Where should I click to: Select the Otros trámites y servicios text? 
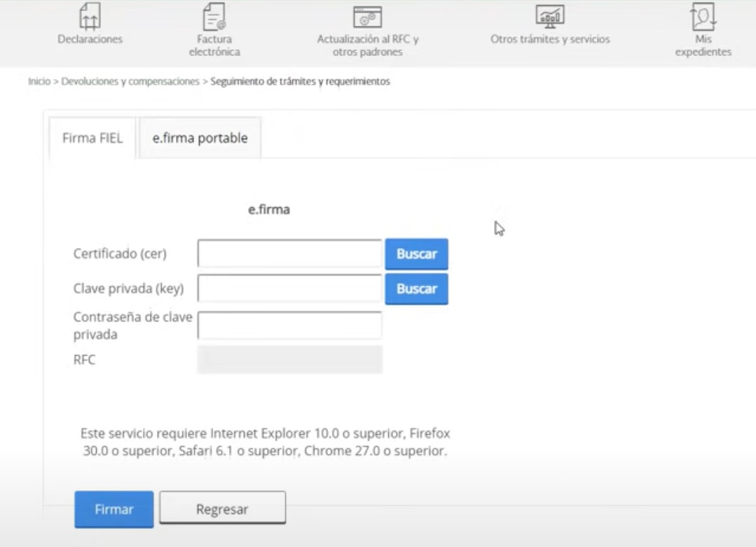(550, 39)
